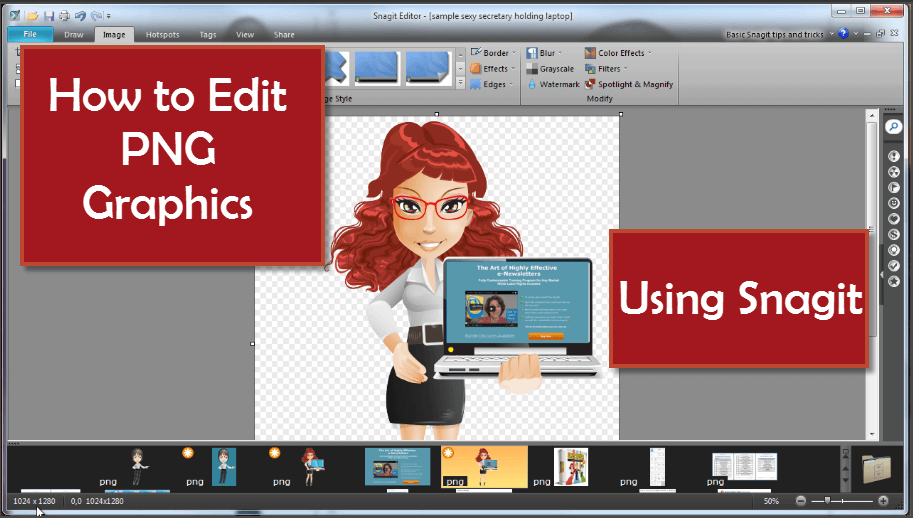Click the Save floppy disk icon

tap(49, 16)
